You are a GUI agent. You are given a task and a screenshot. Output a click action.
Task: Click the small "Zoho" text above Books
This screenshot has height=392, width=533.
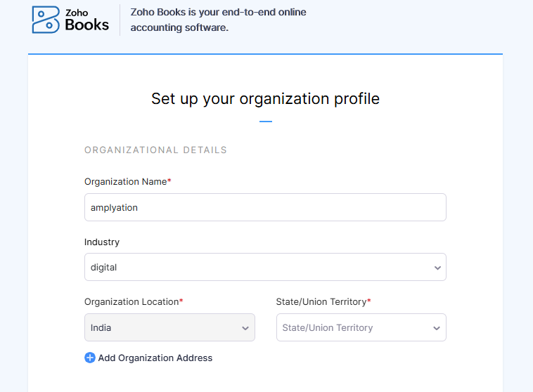pyautogui.click(x=76, y=12)
